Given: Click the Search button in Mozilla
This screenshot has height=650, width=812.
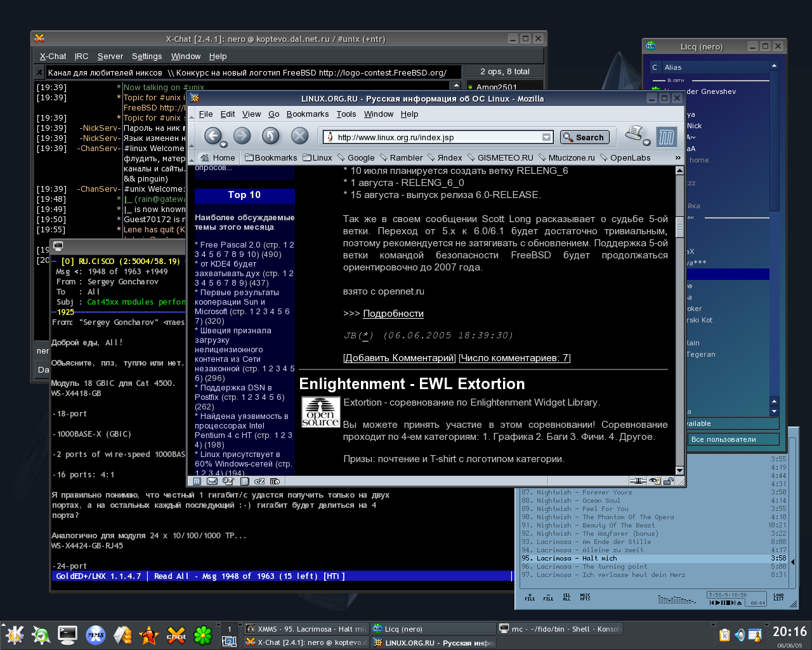Looking at the screenshot, I should pyautogui.click(x=584, y=137).
